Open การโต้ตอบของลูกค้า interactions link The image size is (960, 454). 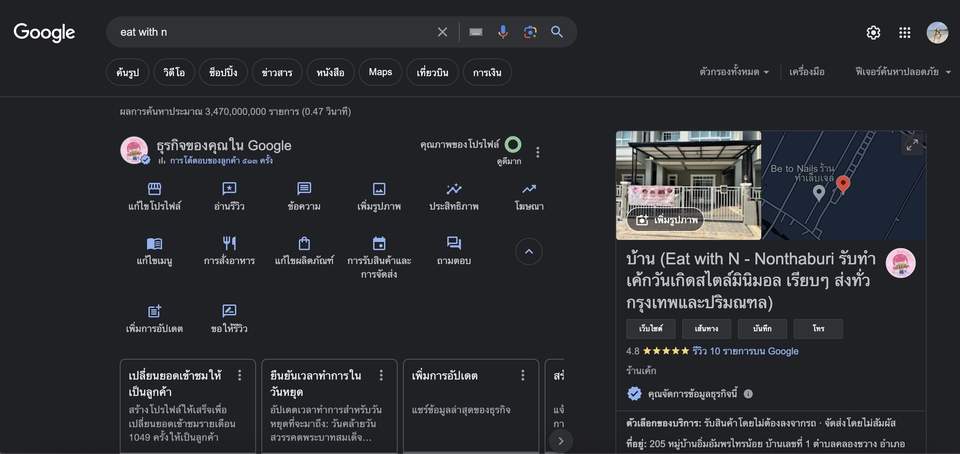pyautogui.click(x=221, y=161)
